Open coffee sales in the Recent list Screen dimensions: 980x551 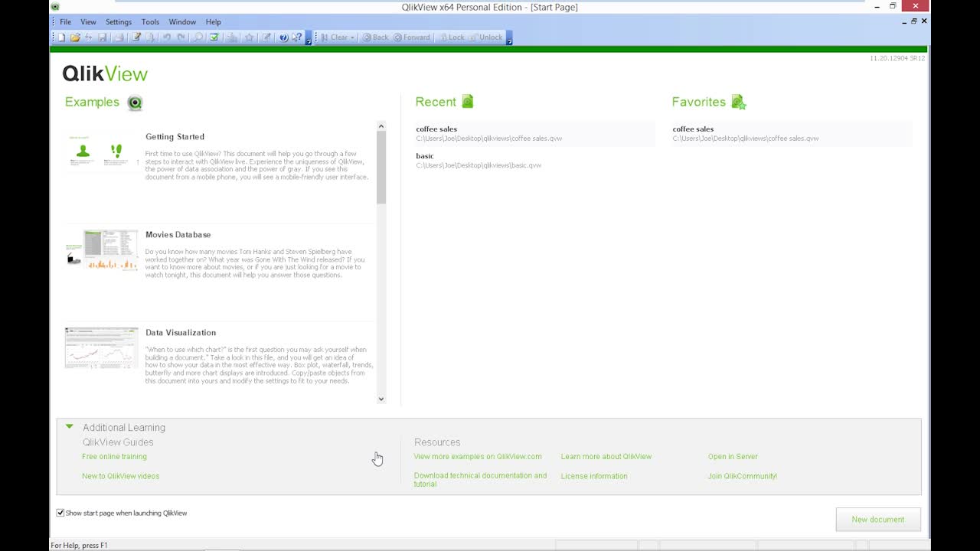coord(436,129)
